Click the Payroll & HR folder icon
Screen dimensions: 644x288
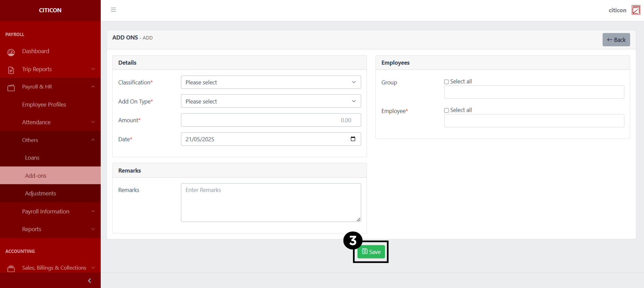(x=11, y=88)
